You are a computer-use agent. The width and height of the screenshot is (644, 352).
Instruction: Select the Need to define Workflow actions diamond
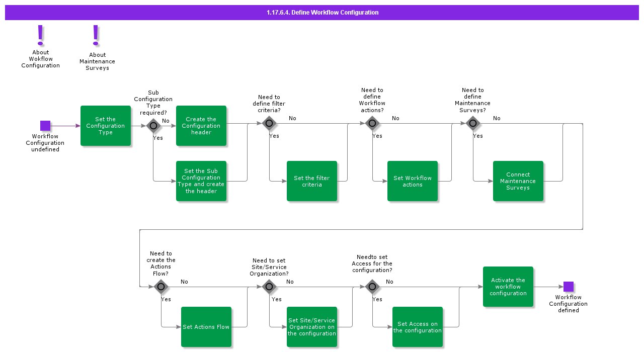pos(372,123)
